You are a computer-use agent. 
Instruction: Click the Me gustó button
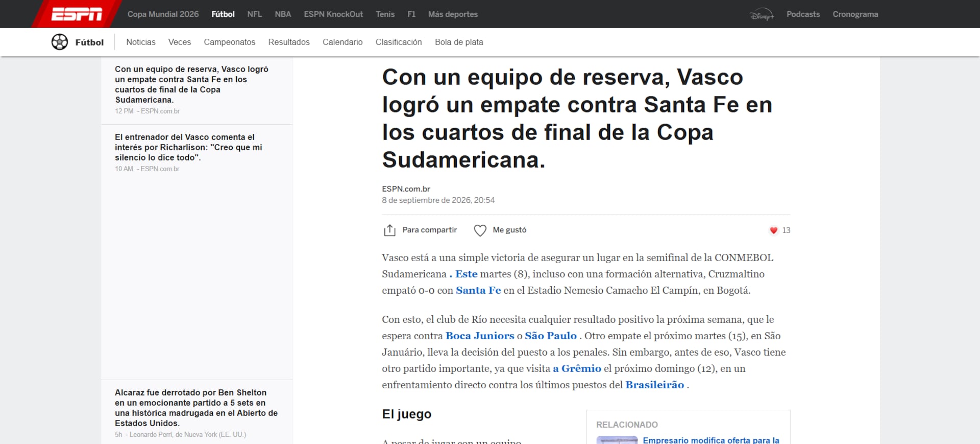[500, 230]
